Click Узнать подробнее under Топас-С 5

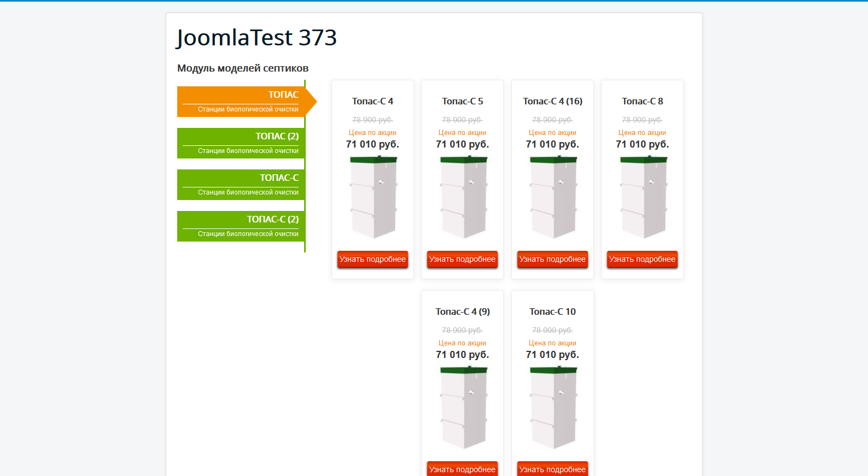(462, 259)
